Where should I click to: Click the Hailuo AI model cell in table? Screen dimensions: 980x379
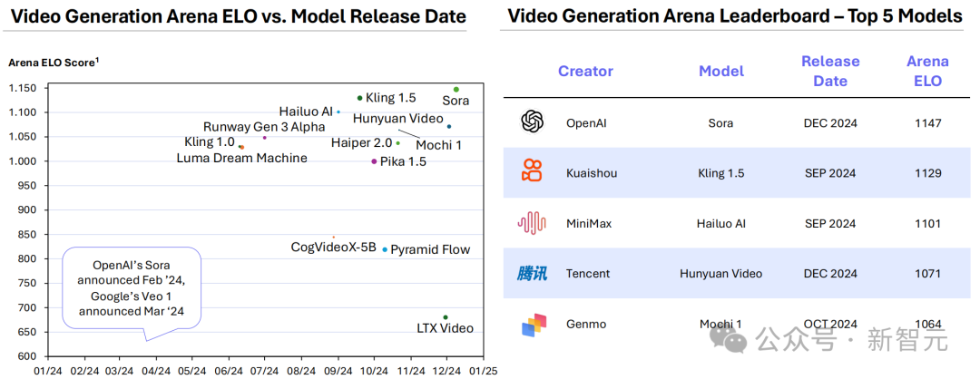tap(721, 224)
